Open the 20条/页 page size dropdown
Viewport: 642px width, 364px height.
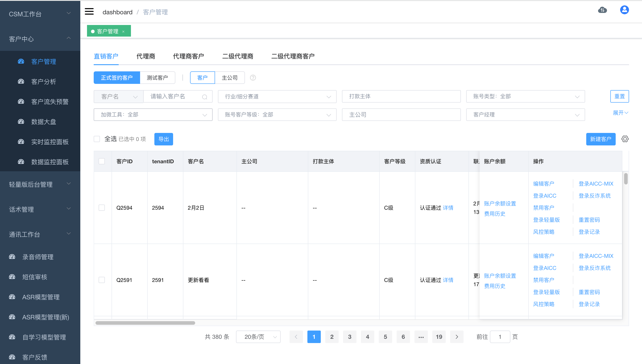tap(258, 337)
